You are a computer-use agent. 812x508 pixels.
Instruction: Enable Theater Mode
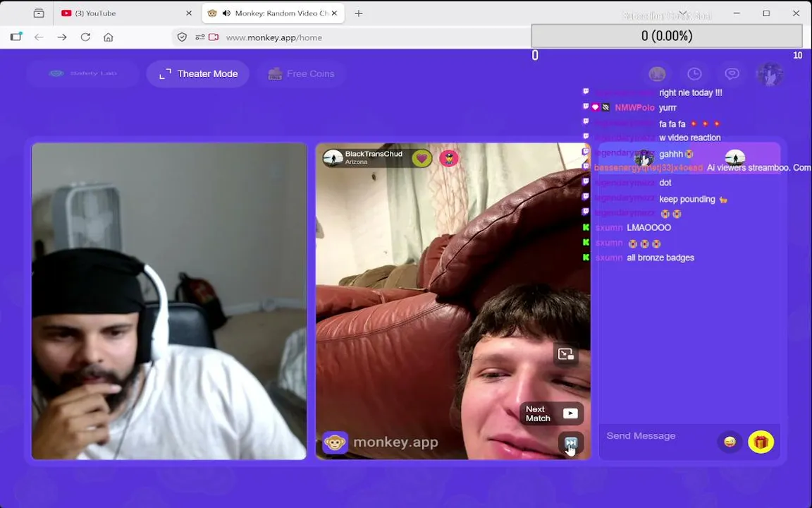[x=198, y=73]
